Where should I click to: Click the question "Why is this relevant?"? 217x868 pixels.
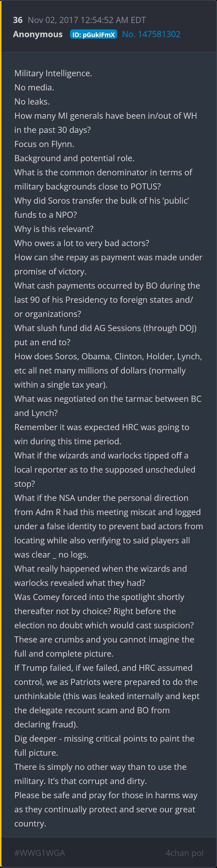point(54,229)
